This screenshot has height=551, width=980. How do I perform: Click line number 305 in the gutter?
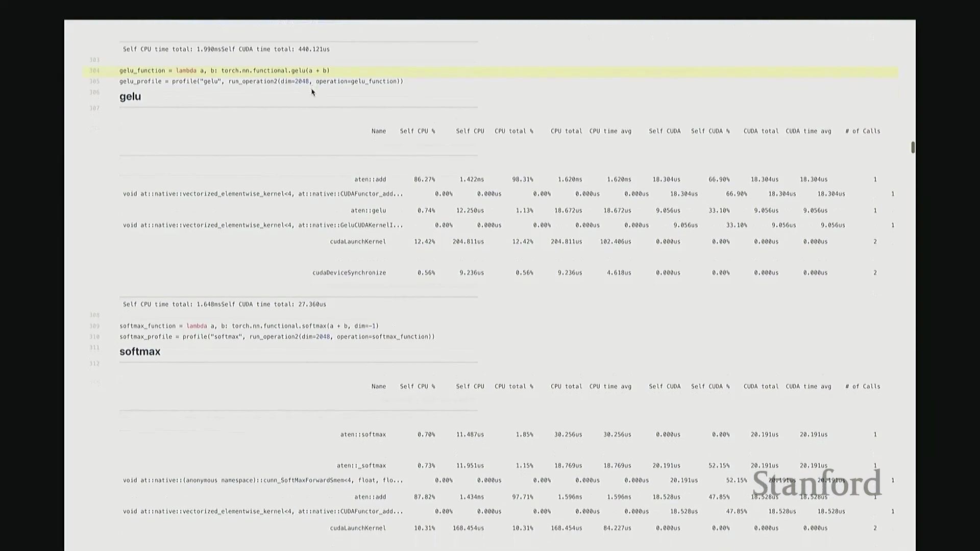click(94, 82)
